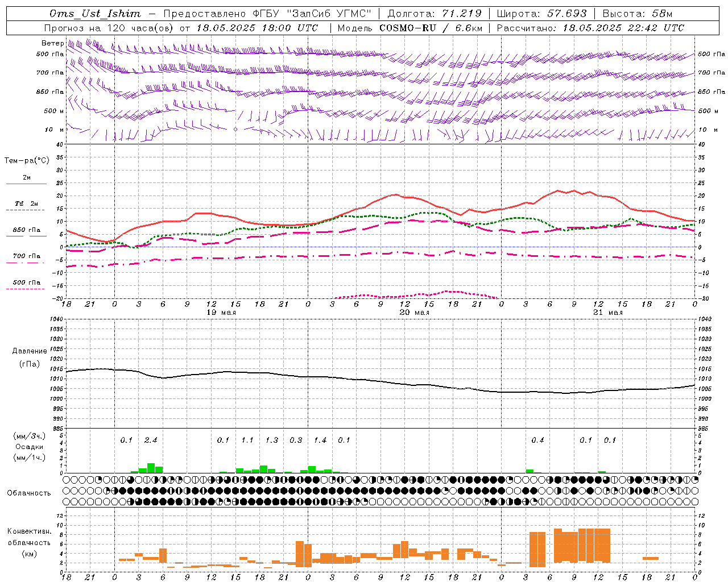Screen dimensions: 728x582
Task: Click the '20 мая' date label
Action: pos(414,313)
